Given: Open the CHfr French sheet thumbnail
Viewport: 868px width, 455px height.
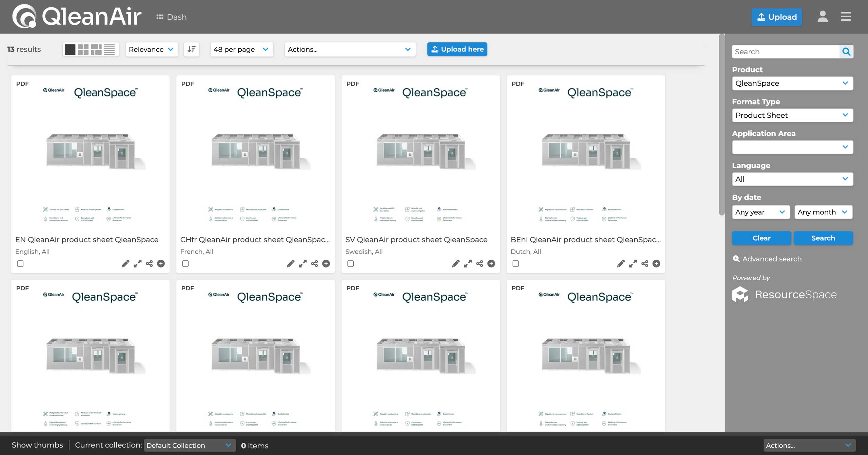Looking at the screenshot, I should tap(256, 154).
